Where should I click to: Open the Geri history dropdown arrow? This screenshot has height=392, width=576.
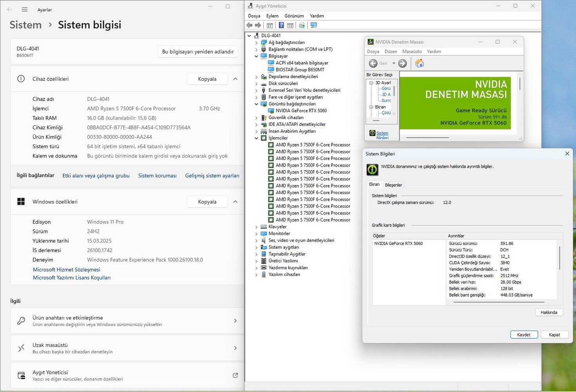(394, 64)
